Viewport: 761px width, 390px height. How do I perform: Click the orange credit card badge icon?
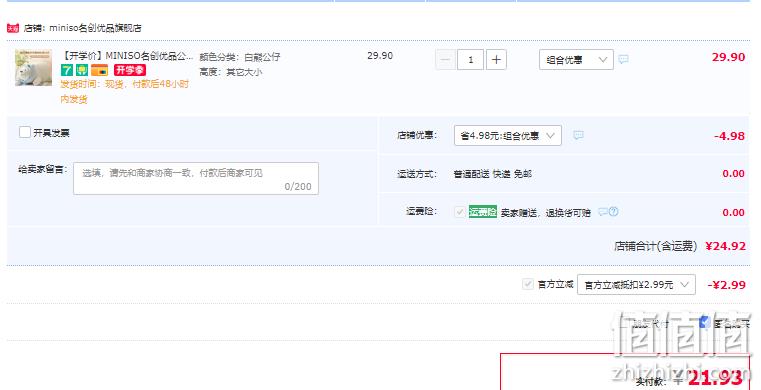pyautogui.click(x=99, y=70)
